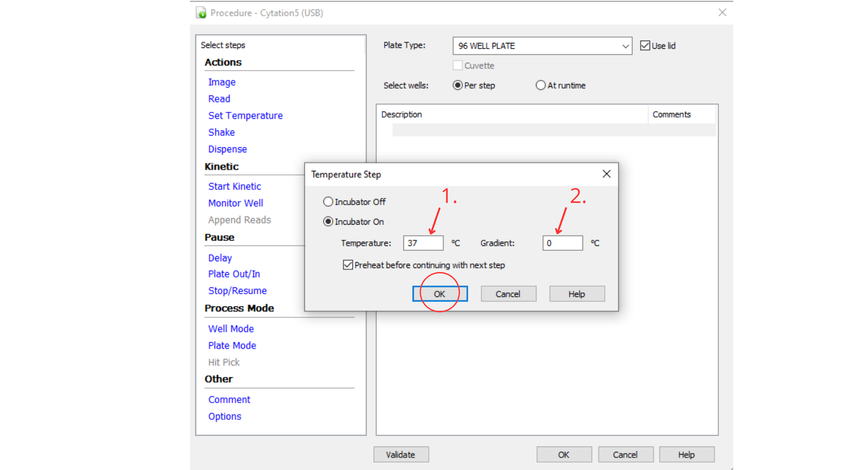Click the Image action link

pyautogui.click(x=222, y=82)
